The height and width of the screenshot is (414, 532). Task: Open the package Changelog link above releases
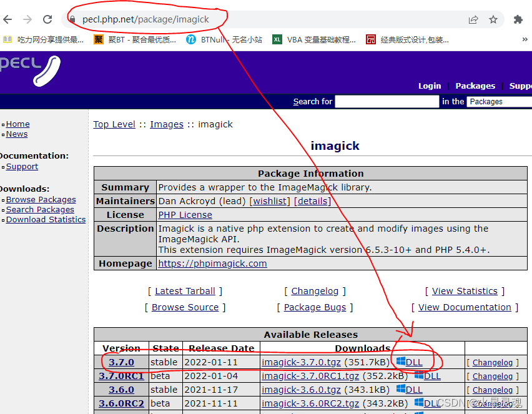(315, 291)
